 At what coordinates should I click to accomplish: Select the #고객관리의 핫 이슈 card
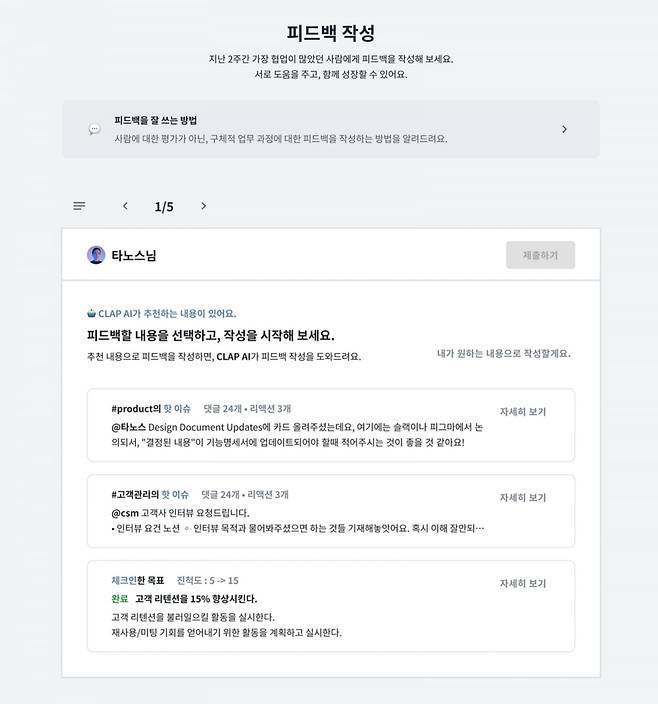tap(331, 511)
